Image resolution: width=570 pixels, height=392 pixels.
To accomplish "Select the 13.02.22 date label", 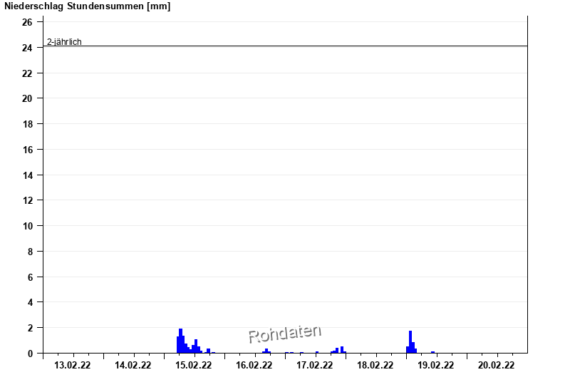I will pyautogui.click(x=73, y=366).
